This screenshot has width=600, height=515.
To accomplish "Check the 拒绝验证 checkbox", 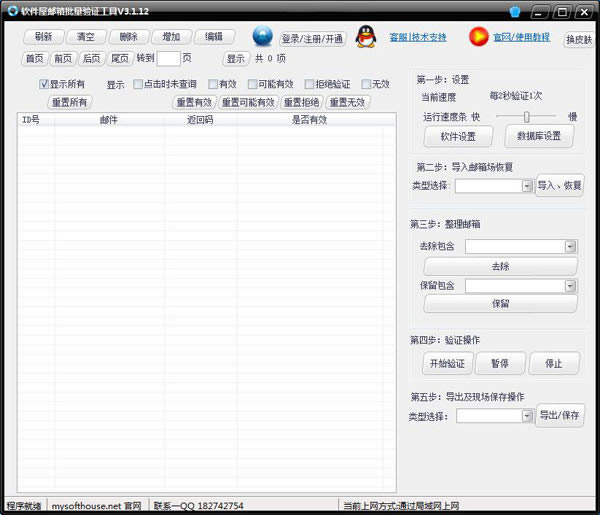I will point(308,84).
